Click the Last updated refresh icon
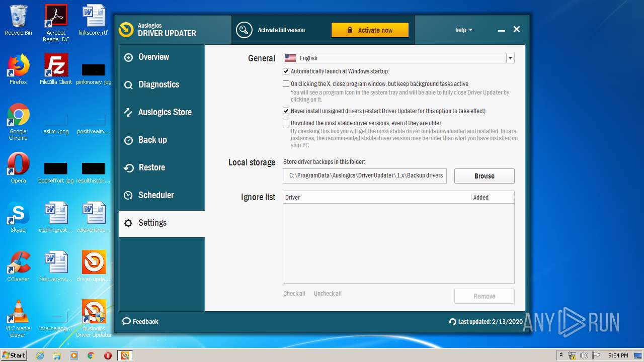The image size is (644, 362). click(452, 322)
